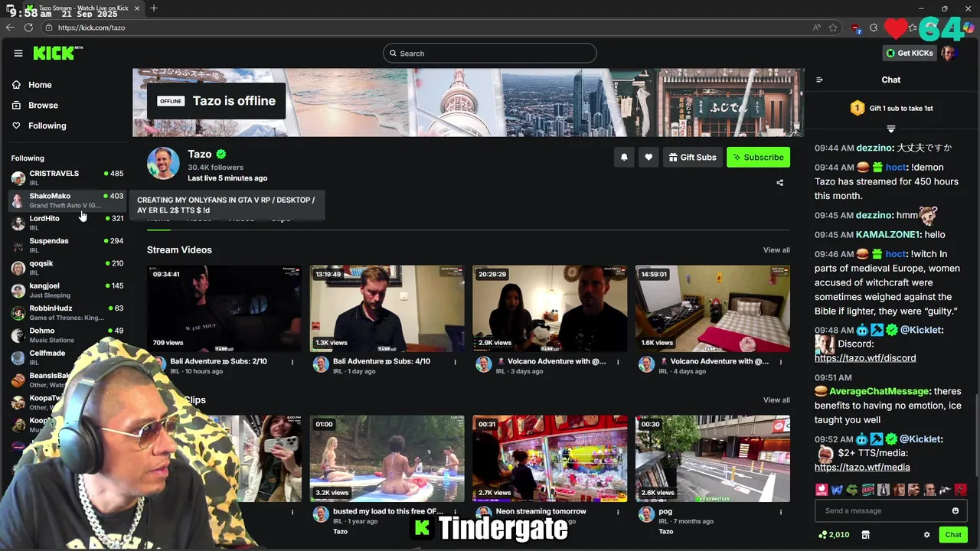The height and width of the screenshot is (551, 980).
Task: Play the 14:59:01 Volcano Adventure video
Action: pos(713,308)
